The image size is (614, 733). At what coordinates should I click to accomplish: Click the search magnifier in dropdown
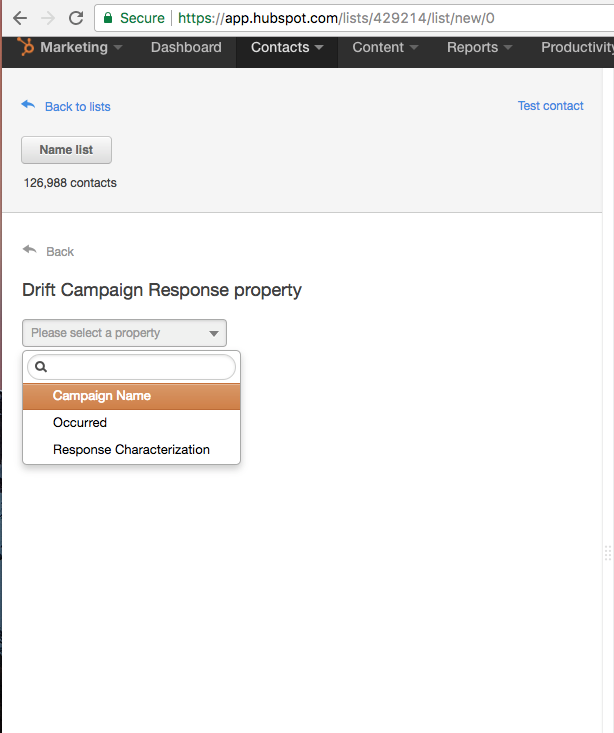tap(41, 367)
